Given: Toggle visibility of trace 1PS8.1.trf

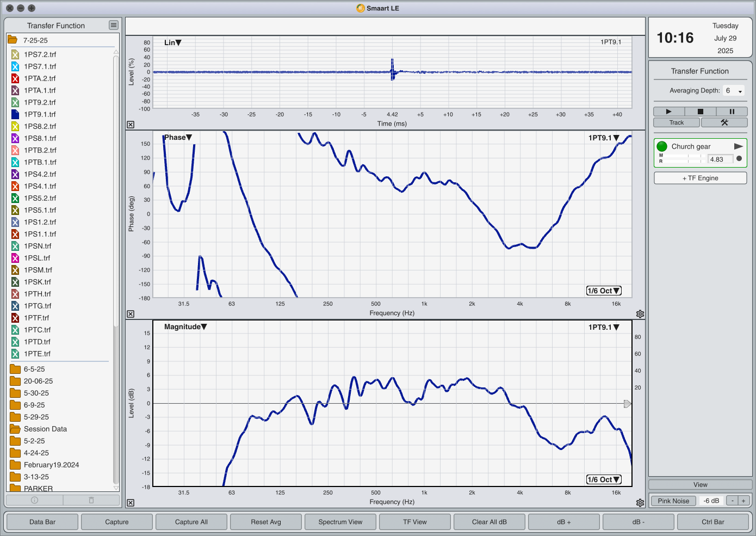Looking at the screenshot, I should pyautogui.click(x=15, y=138).
